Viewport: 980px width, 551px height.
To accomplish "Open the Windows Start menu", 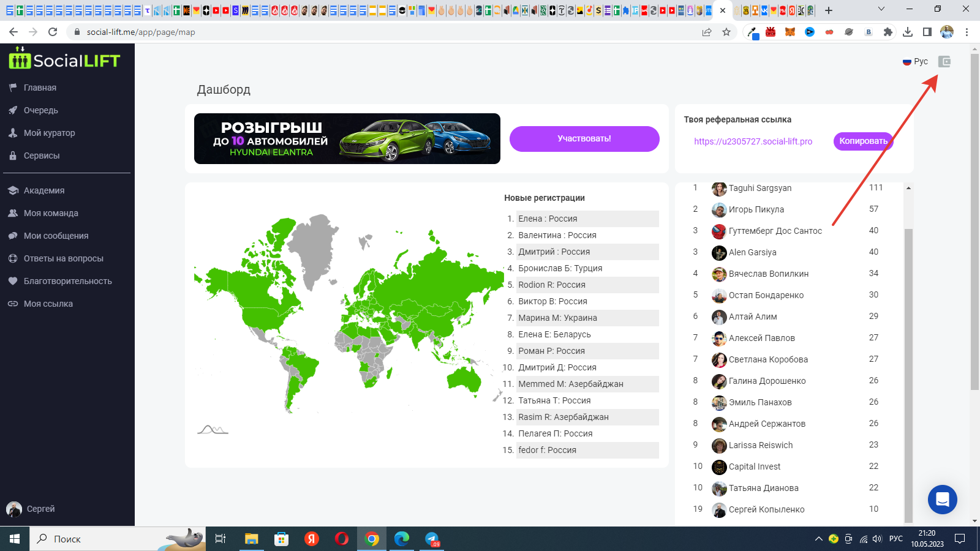I will (15, 539).
